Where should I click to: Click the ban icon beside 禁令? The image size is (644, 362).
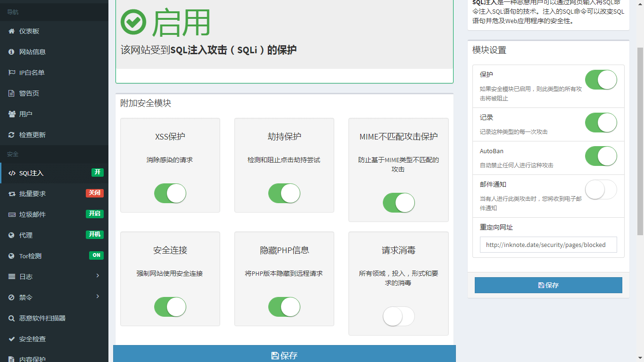[11, 297]
